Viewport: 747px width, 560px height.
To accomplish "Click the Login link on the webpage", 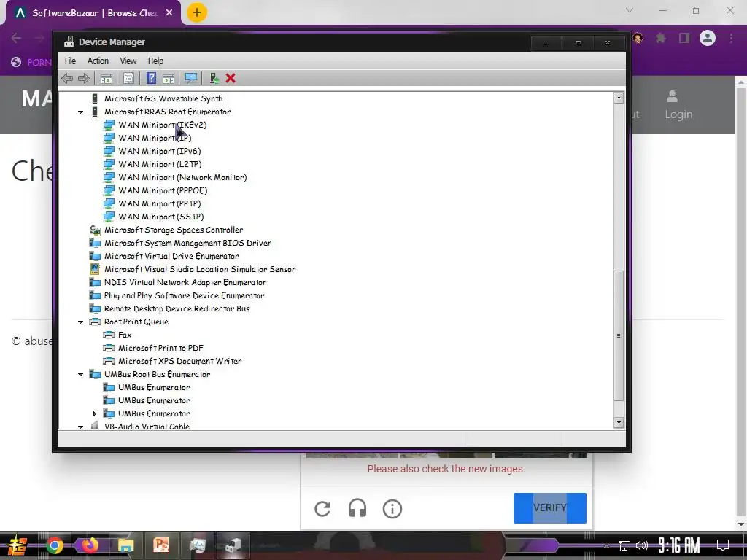I will point(678,106).
